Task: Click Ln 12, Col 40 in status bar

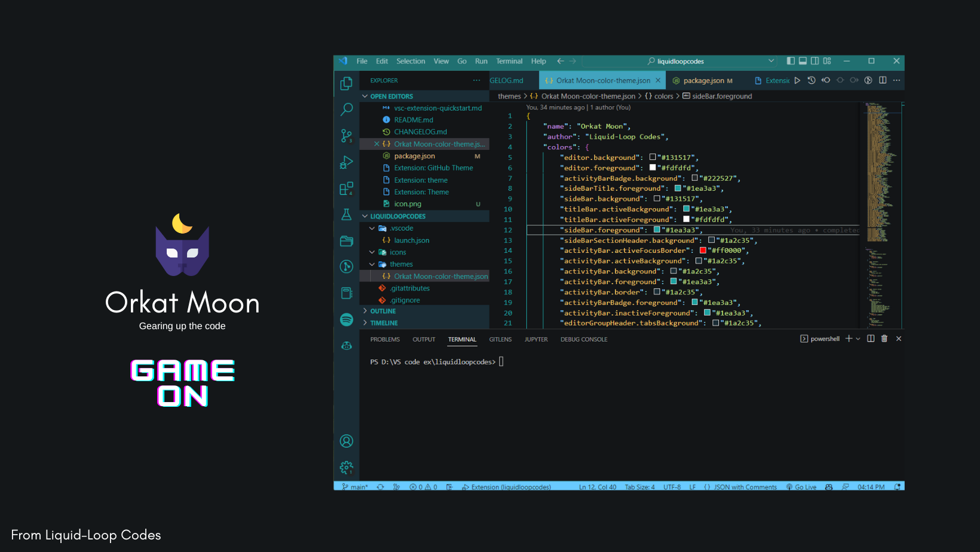Action: point(598,487)
